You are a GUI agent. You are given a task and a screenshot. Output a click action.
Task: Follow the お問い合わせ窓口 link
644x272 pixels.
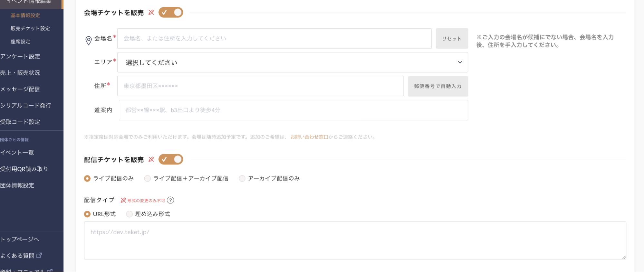pos(309,137)
